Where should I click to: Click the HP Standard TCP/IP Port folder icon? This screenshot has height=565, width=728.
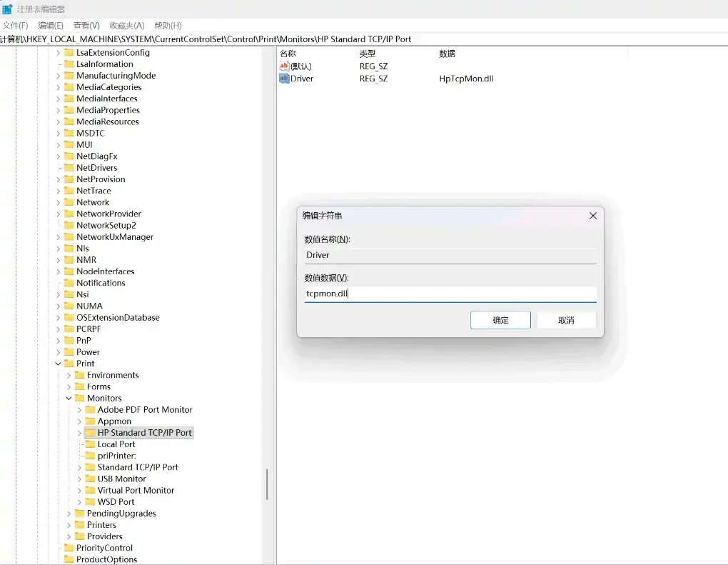(x=90, y=433)
